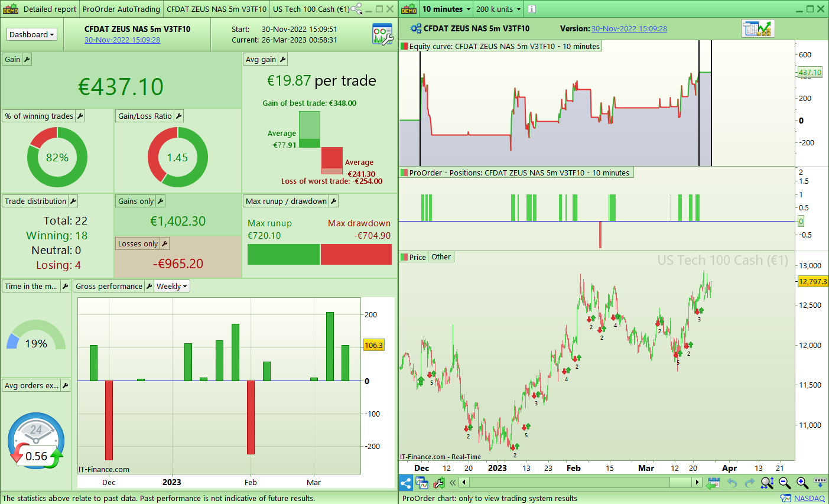829x504 pixels.
Task: Open the NASDAQ link in status bar
Action: pyautogui.click(x=809, y=498)
